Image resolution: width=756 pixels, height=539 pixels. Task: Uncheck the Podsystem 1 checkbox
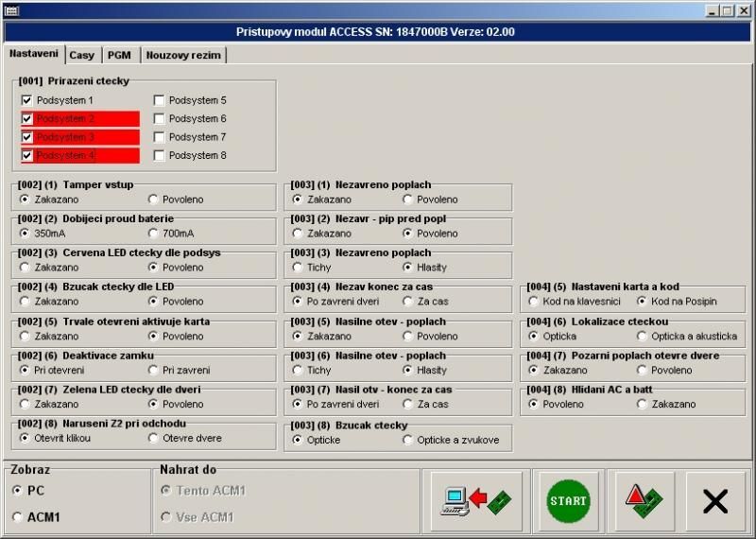(x=27, y=100)
